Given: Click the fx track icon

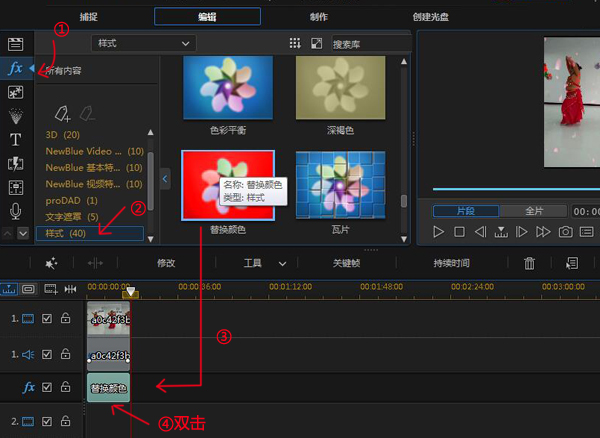Looking at the screenshot, I should (29, 387).
